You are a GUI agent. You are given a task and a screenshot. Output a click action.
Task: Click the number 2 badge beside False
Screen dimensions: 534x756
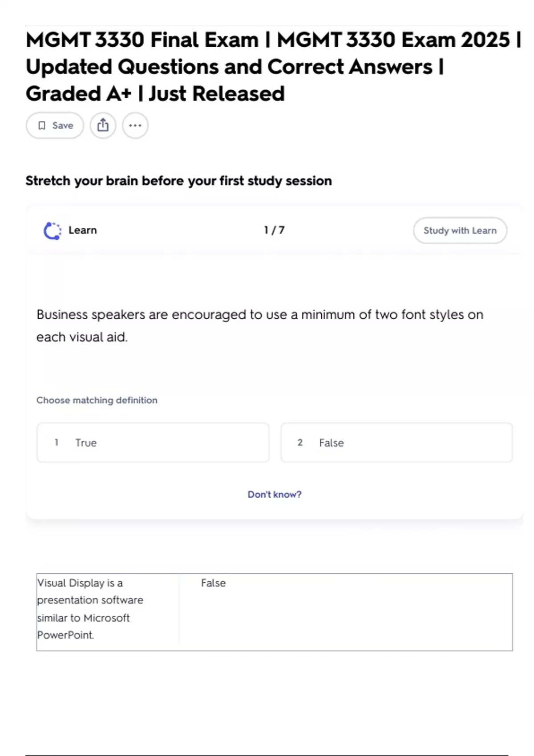point(300,442)
